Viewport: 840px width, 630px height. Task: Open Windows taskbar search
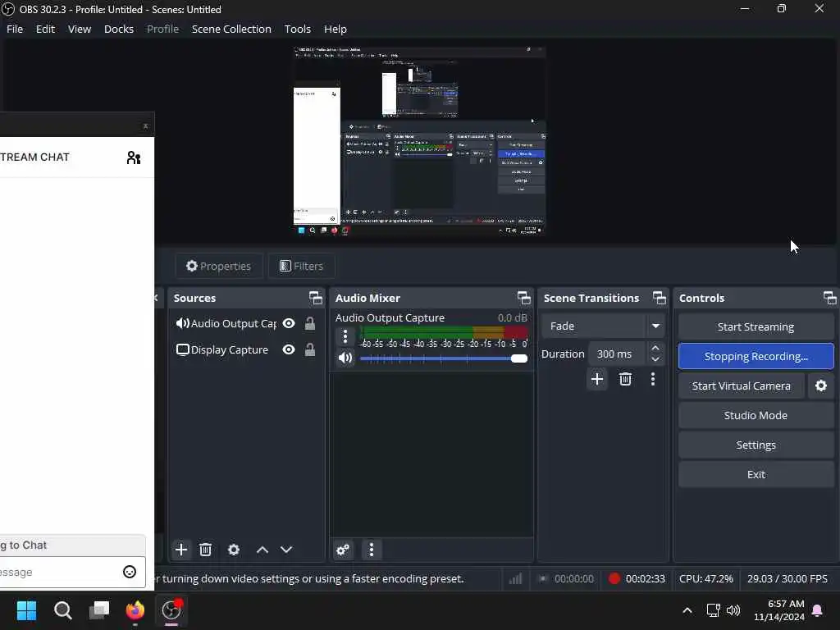[x=62, y=610]
